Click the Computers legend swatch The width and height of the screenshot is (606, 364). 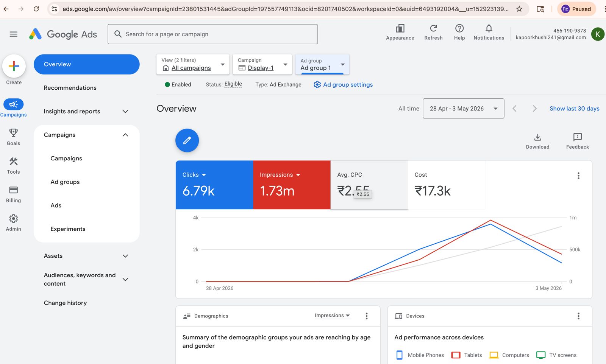[494, 355]
